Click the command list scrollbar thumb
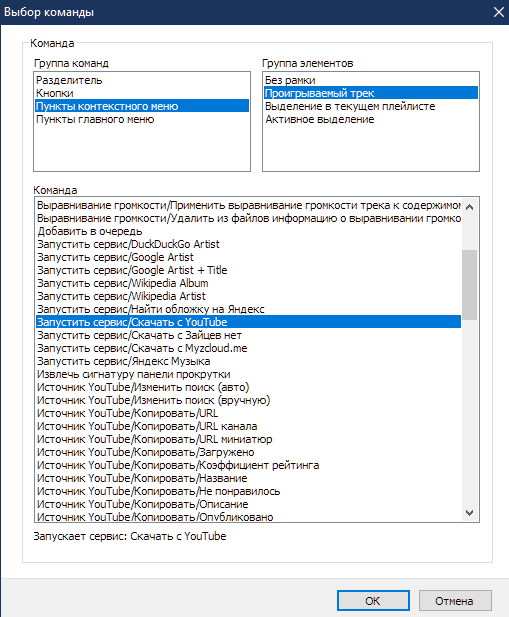This screenshot has height=617, width=509. coord(469,285)
